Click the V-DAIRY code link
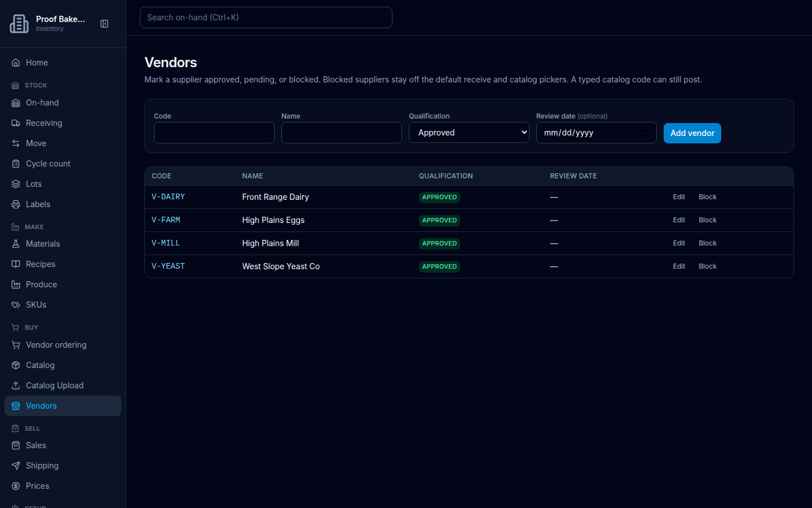The image size is (812, 508). click(168, 197)
